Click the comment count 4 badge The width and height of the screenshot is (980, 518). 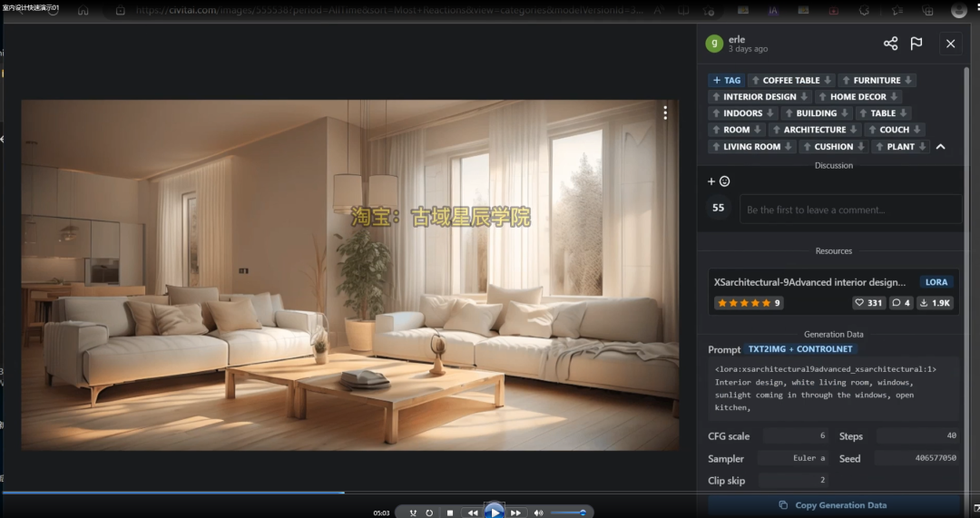click(x=901, y=303)
